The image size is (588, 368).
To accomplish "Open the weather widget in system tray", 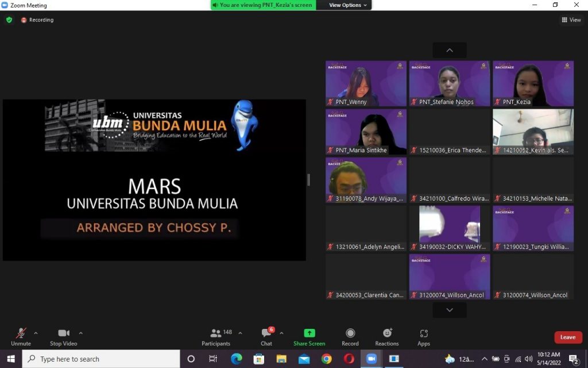I will tap(459, 359).
